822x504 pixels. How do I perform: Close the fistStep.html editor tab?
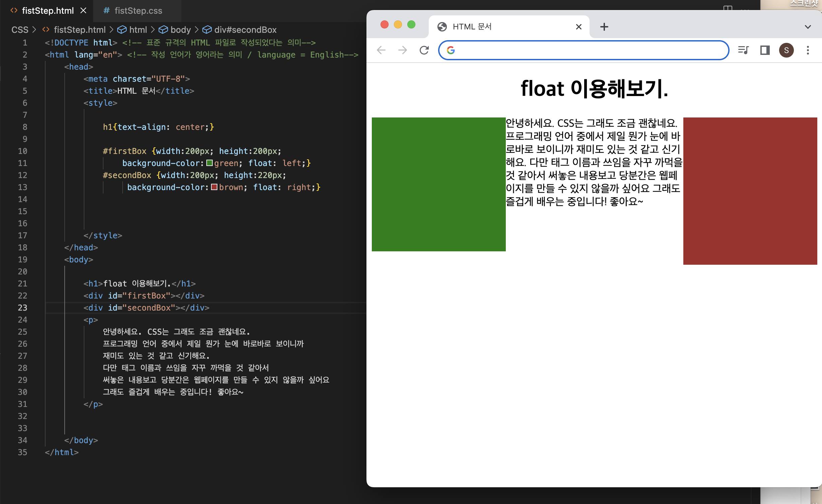(x=83, y=11)
